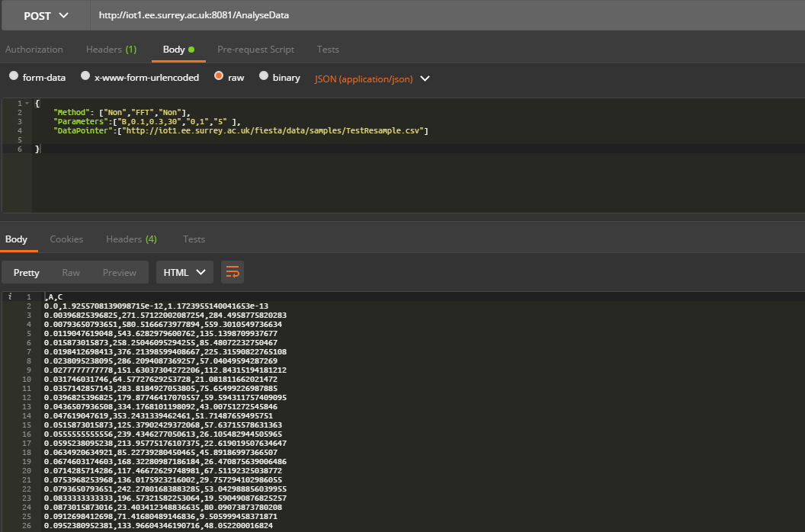Screen dimensions: 805x532
Task: Toggle the line wrap icon
Action: click(232, 272)
